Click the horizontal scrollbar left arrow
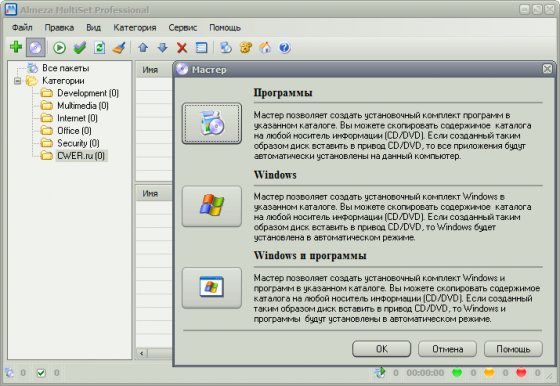560x386 pixels. pos(142,353)
